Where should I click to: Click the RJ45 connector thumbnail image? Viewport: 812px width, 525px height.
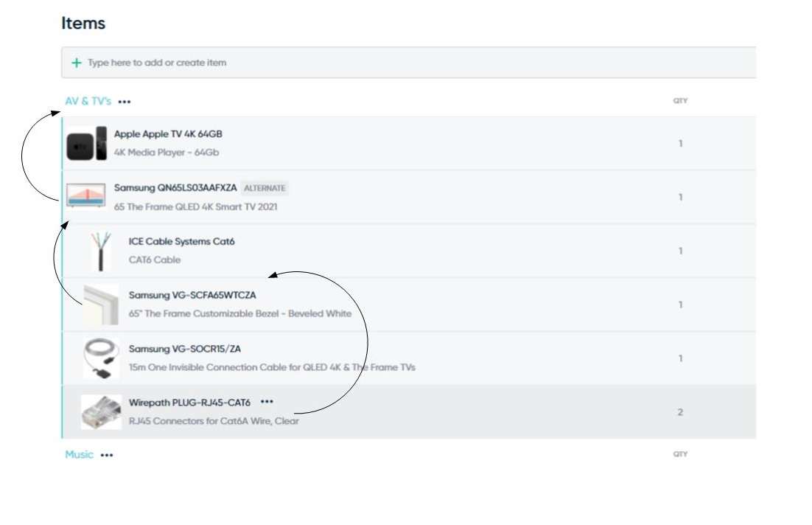point(101,412)
